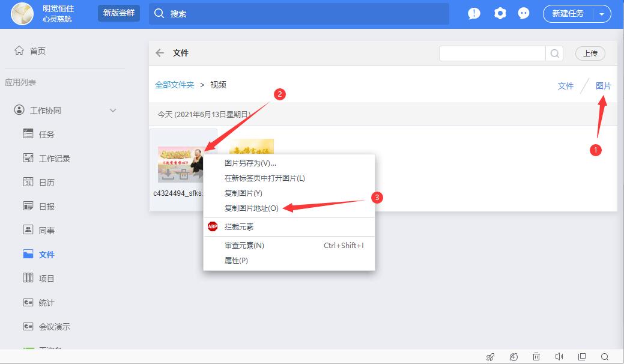Viewport: 624px width, 364px height.
Task: Click the 文件 folder icon in sidebar
Action: click(x=28, y=254)
